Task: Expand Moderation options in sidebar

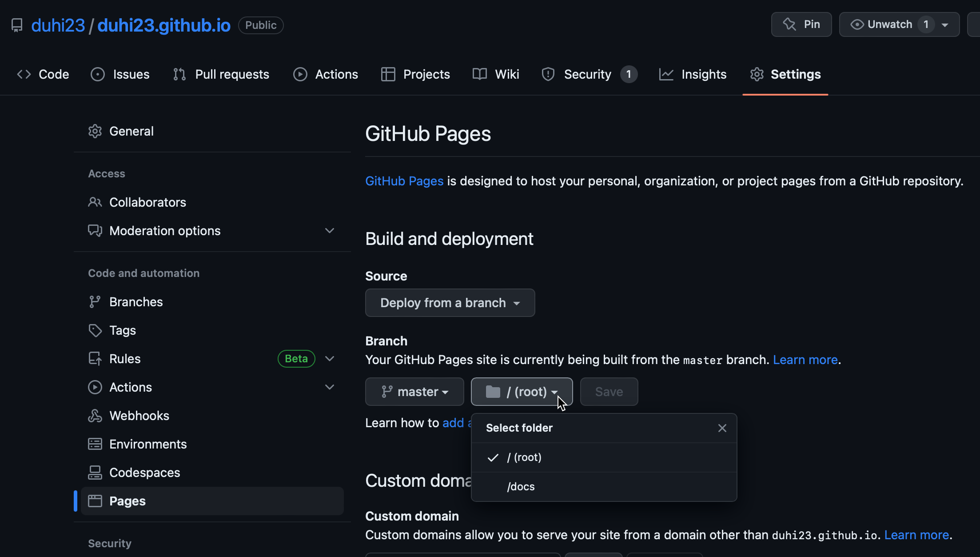Action: pyautogui.click(x=330, y=231)
